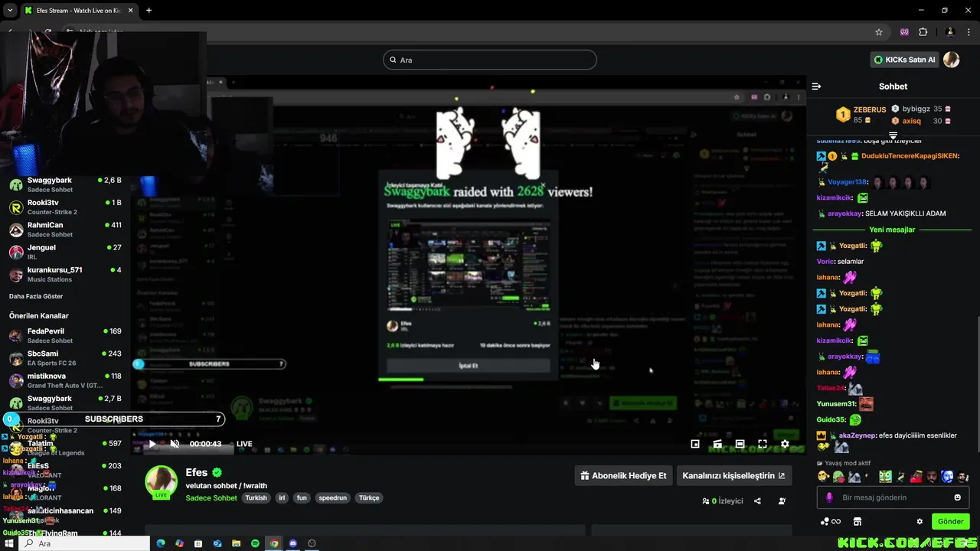Open Rooki3tv Counter-Strike 2 channel
Viewport: 980px width, 551px height.
click(65, 207)
